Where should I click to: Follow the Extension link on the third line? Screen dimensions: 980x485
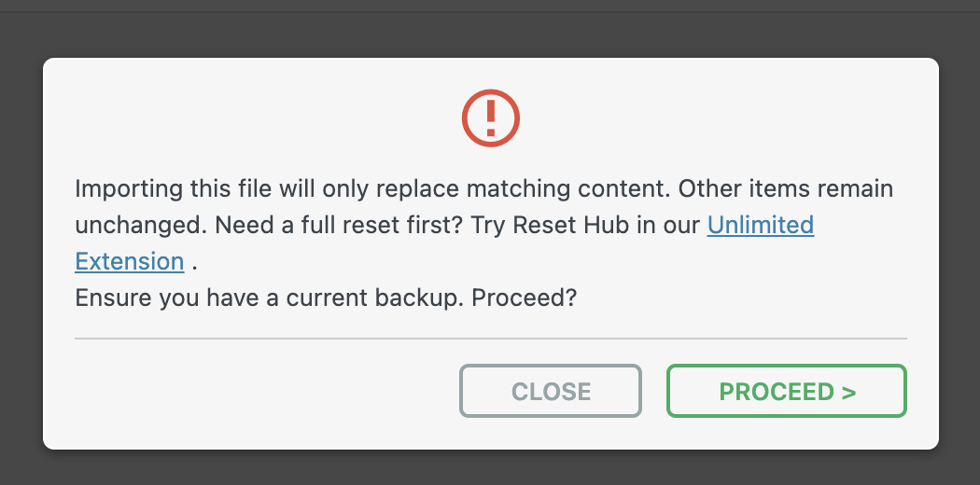129,261
